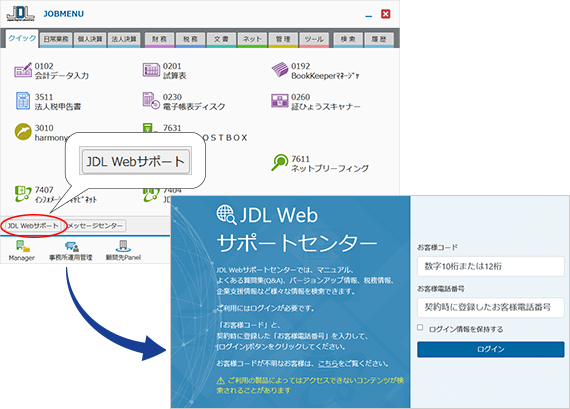Click the JOBMENU title text
This screenshot has width=570, height=409.
64,14
